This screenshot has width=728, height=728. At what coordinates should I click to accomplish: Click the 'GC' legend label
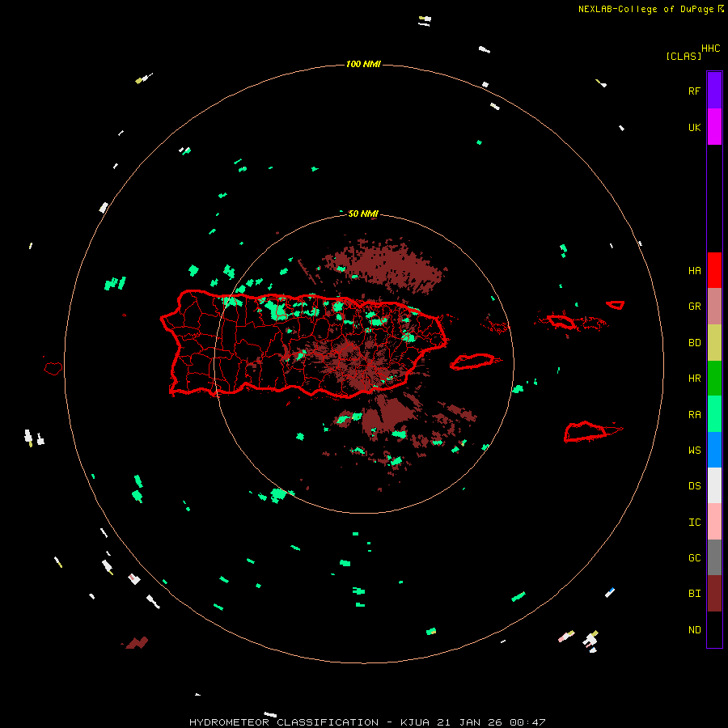[x=694, y=557]
